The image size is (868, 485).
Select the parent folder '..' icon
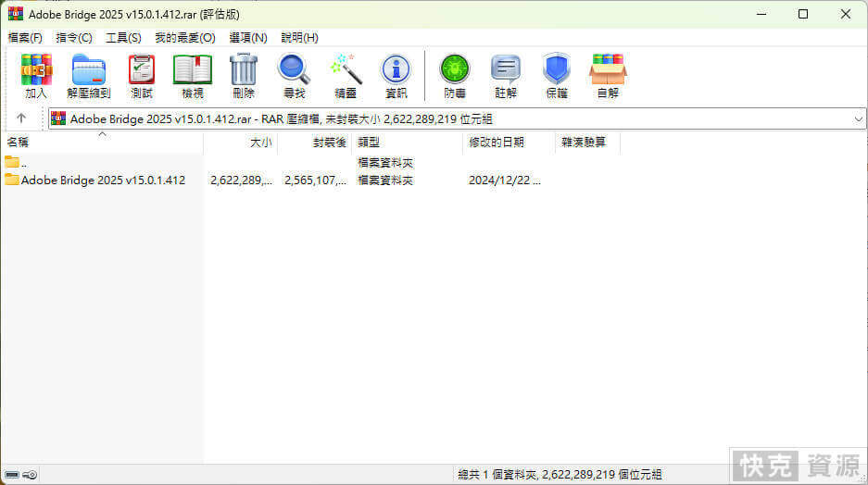(x=12, y=162)
